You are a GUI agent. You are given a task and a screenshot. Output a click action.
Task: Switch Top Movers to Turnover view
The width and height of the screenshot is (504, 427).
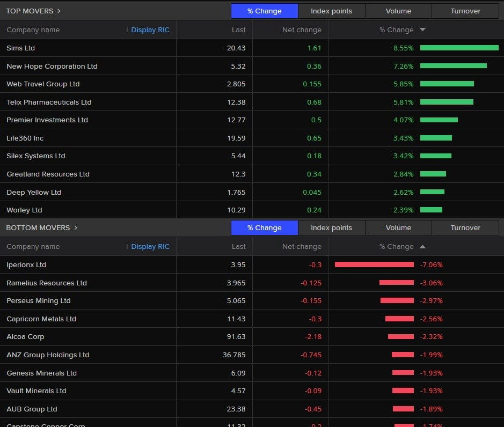(465, 11)
